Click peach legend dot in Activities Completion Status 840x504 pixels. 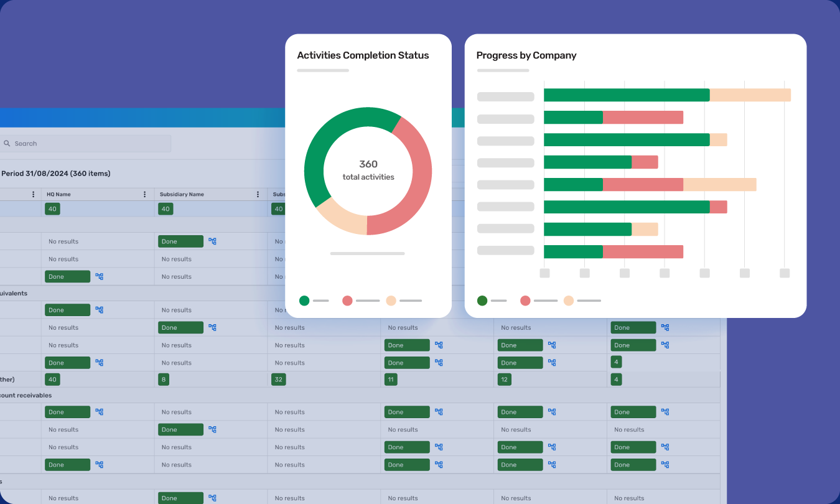(391, 301)
